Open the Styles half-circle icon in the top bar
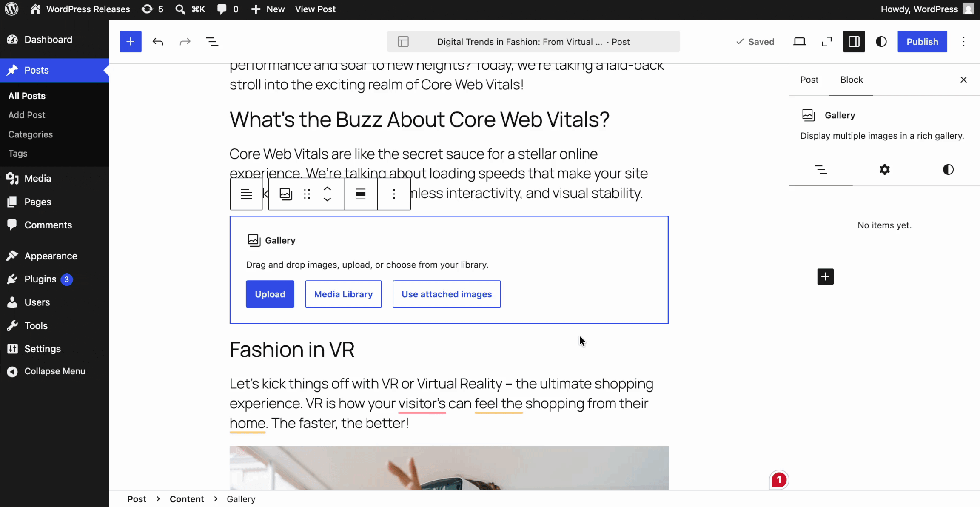 [881, 42]
